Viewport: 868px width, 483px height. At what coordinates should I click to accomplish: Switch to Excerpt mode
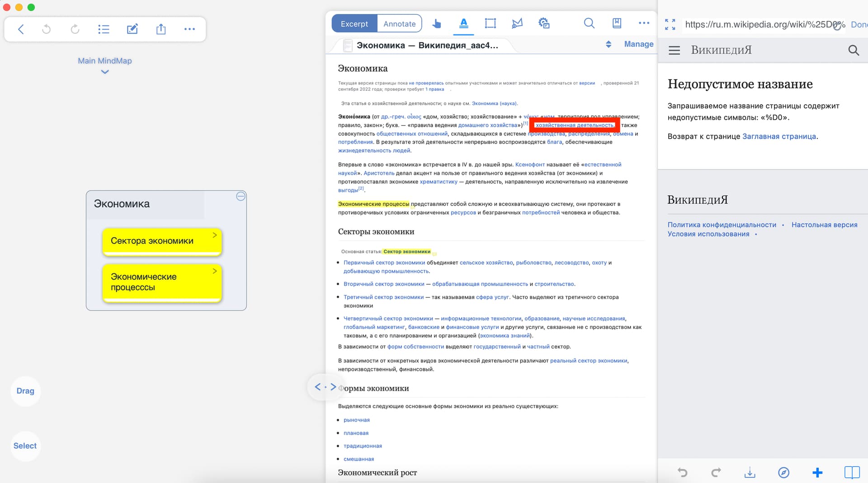coord(354,24)
